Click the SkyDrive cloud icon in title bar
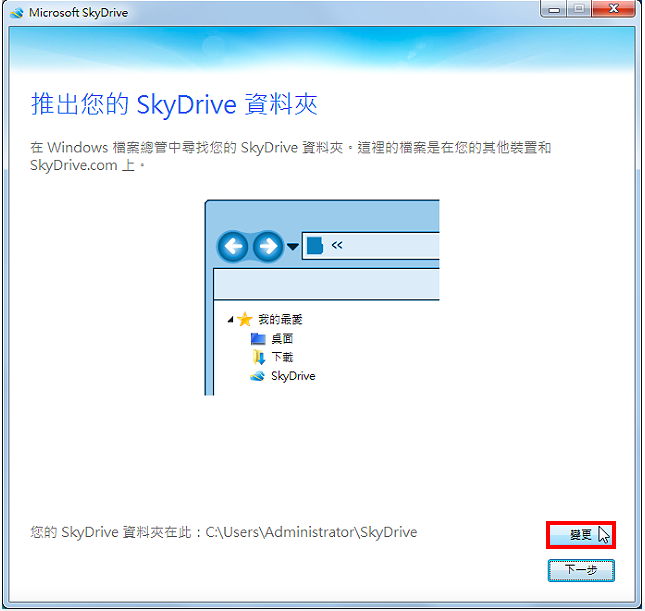 (x=17, y=13)
